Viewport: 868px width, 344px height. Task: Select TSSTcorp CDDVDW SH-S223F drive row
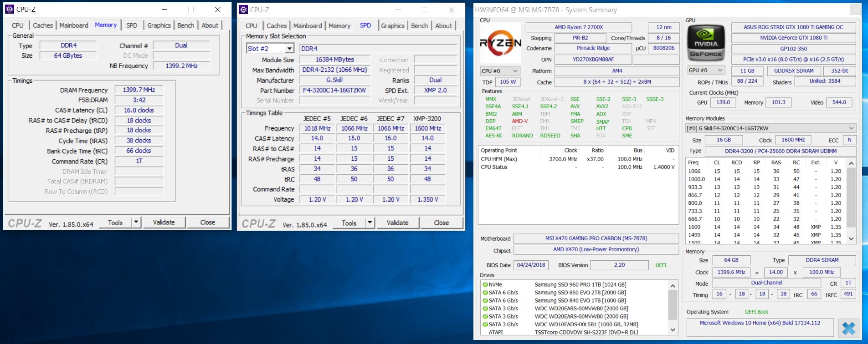click(x=574, y=332)
